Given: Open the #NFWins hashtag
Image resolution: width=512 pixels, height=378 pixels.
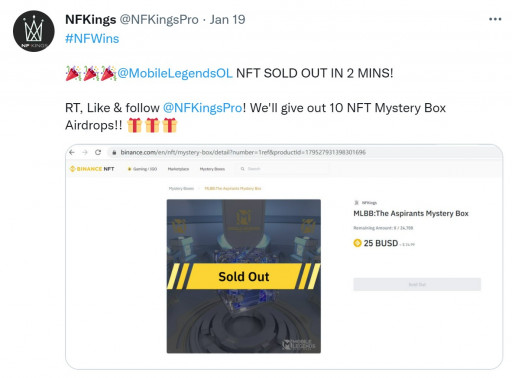Looking at the screenshot, I should 92,38.
